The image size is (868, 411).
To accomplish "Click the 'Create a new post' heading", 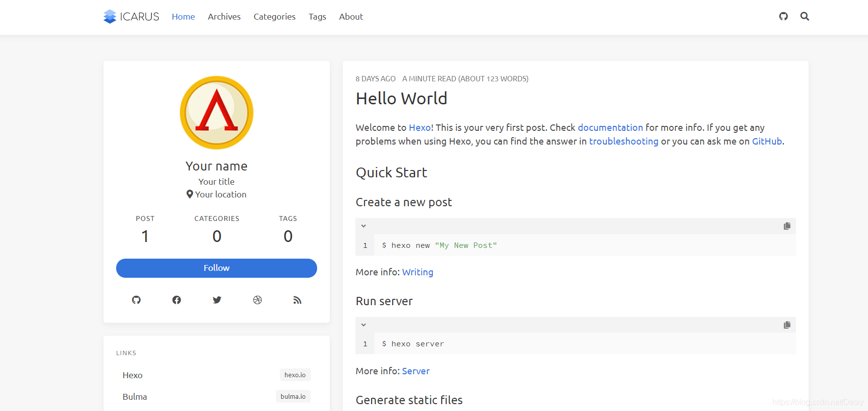I will tap(404, 202).
